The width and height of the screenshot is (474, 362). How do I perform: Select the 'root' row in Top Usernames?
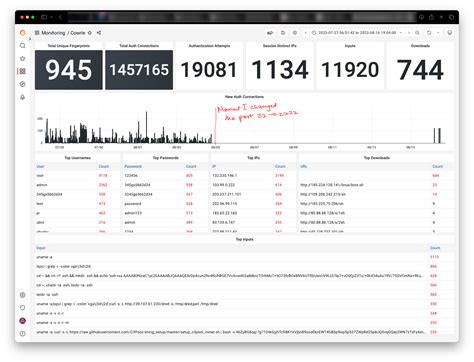click(x=77, y=175)
